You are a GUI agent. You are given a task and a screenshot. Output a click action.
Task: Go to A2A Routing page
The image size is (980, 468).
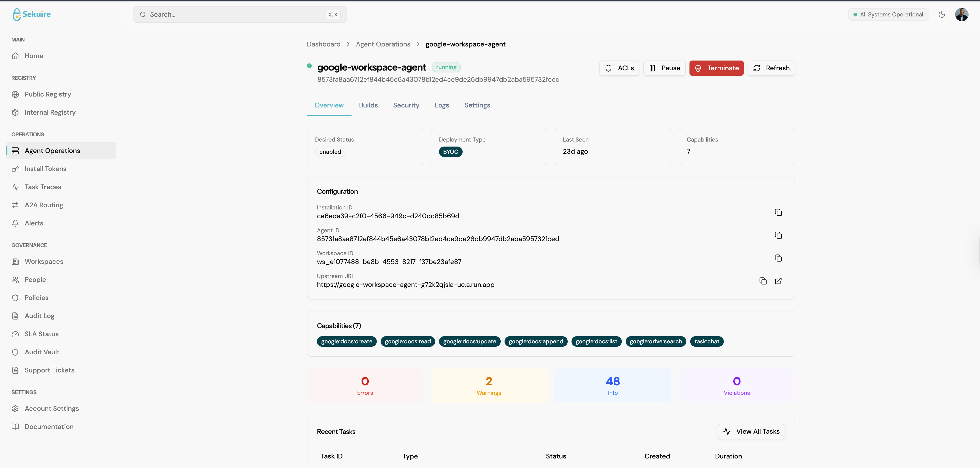44,205
